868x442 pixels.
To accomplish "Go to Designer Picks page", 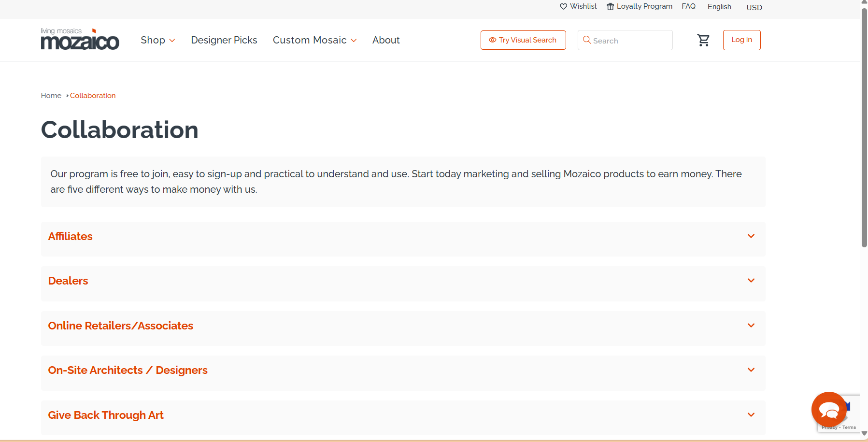I will coord(224,40).
